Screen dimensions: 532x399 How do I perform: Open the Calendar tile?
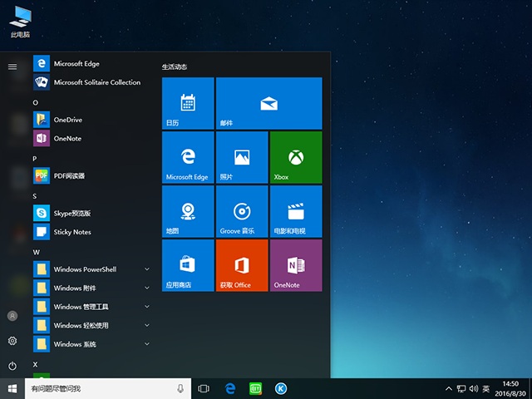click(187, 103)
